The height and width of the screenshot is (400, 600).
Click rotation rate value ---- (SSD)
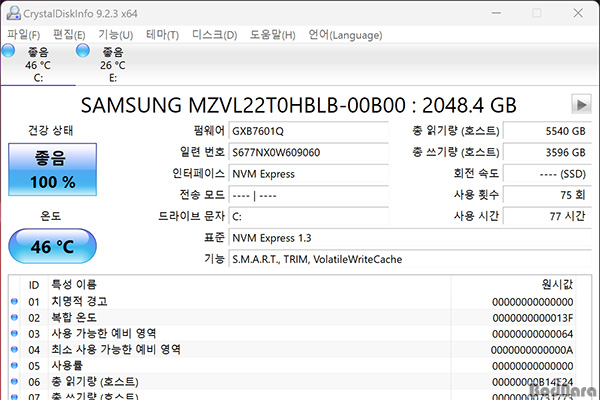coord(548,174)
